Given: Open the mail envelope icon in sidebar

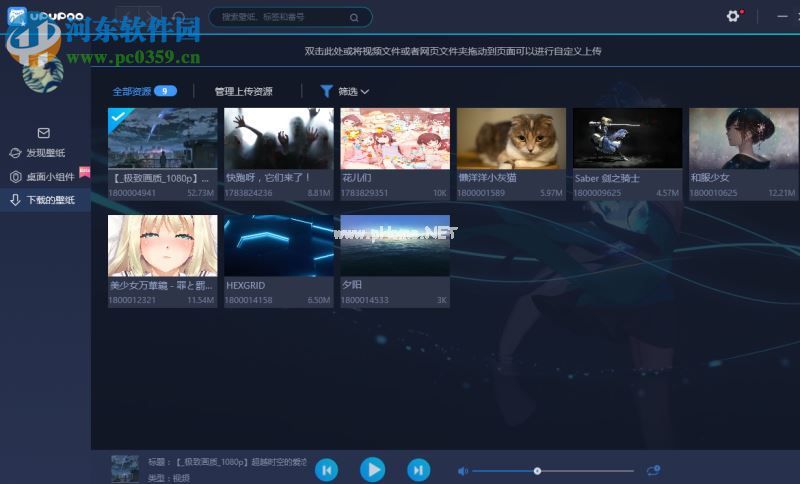Looking at the screenshot, I should pos(43,133).
